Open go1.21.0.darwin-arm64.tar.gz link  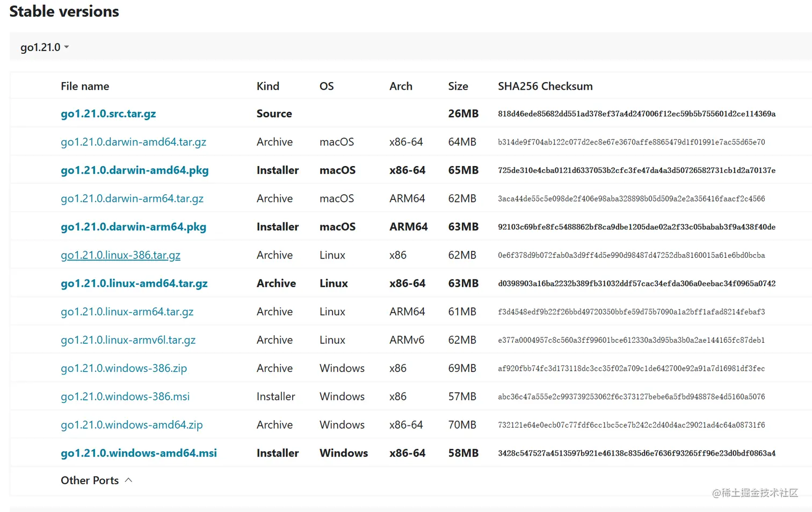point(132,198)
